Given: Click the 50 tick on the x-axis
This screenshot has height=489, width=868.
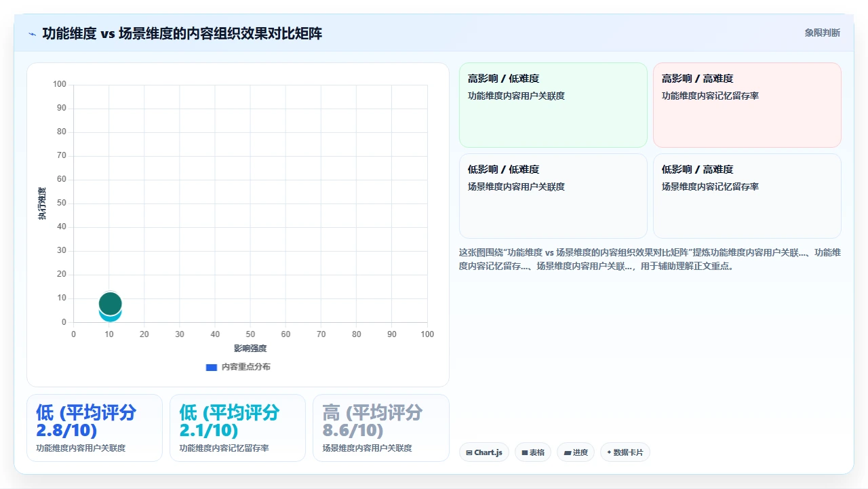Looking at the screenshot, I should (250, 334).
